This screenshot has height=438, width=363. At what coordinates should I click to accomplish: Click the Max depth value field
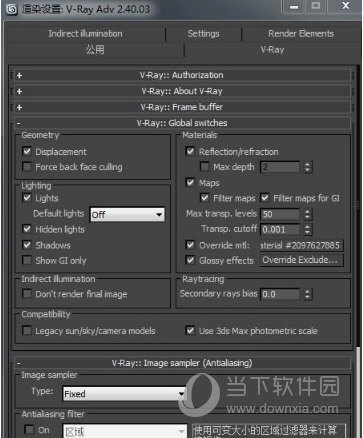pyautogui.click(x=280, y=167)
